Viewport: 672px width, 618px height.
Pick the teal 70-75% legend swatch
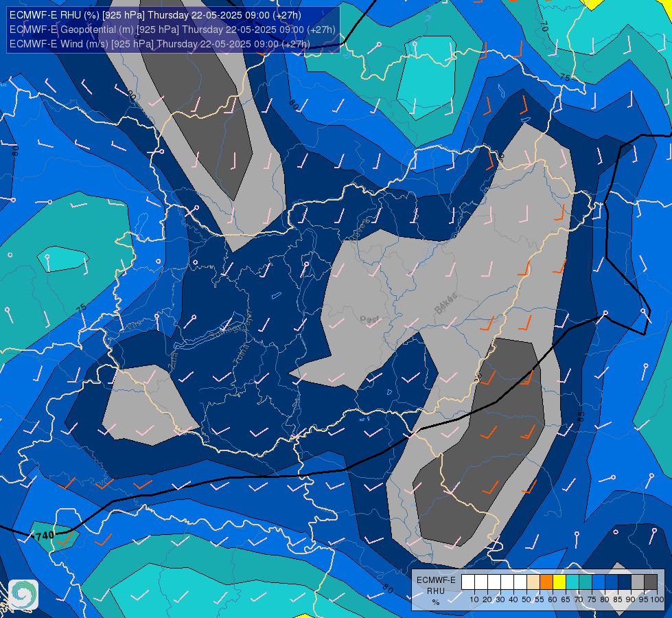pos(586,582)
